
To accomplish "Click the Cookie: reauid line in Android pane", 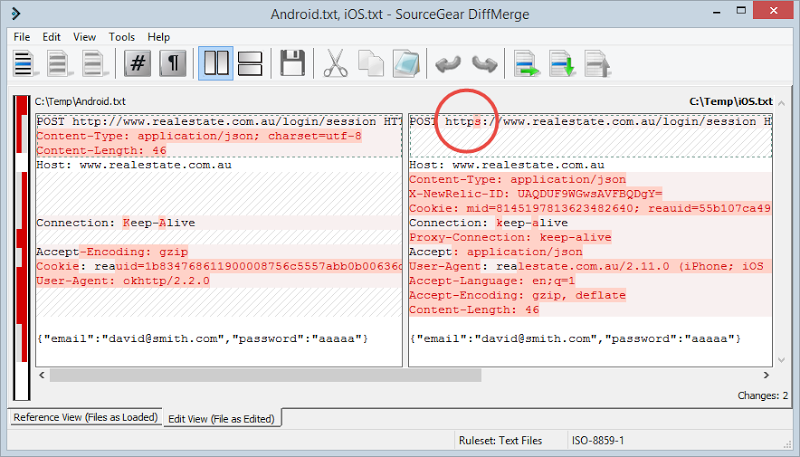I will coord(219,266).
